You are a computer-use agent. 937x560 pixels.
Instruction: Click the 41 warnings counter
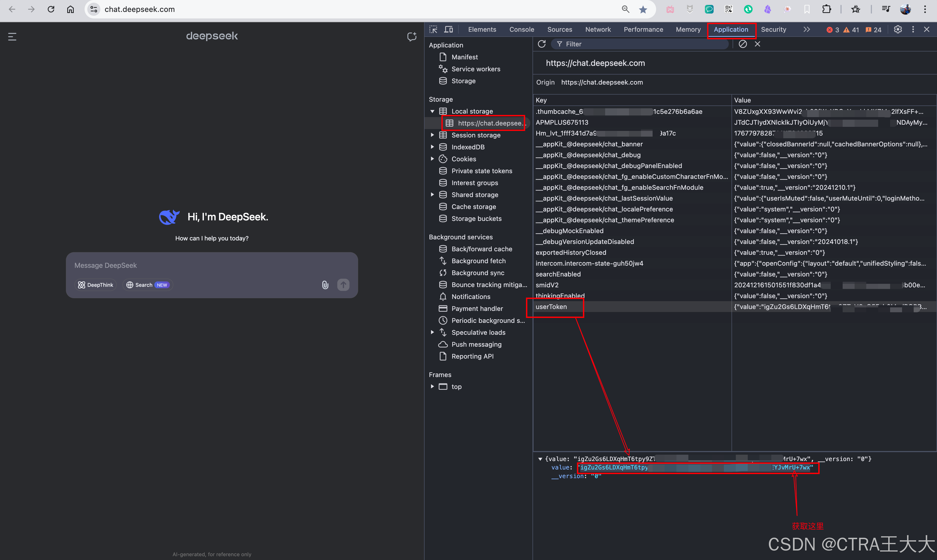point(851,30)
